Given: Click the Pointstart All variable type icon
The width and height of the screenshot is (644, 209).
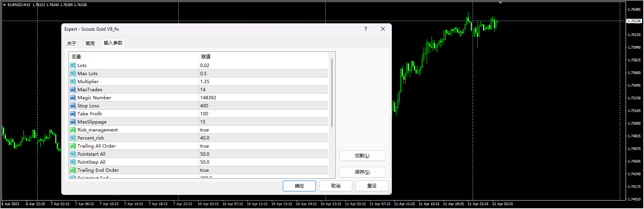Looking at the screenshot, I should [73, 154].
